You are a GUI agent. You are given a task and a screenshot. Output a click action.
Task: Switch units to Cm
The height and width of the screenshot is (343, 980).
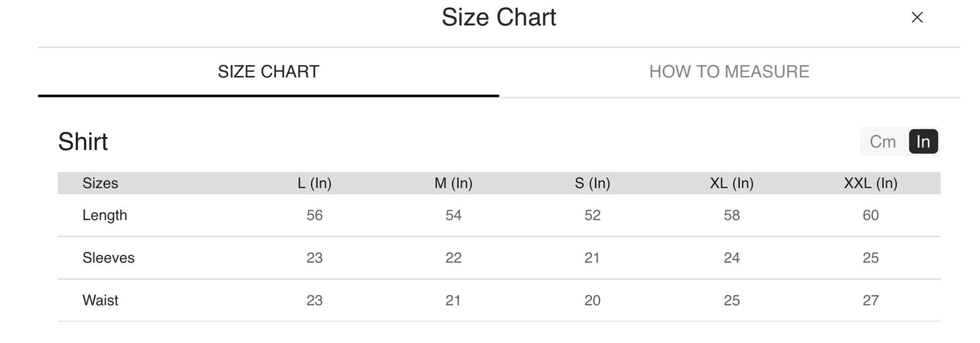click(x=883, y=142)
